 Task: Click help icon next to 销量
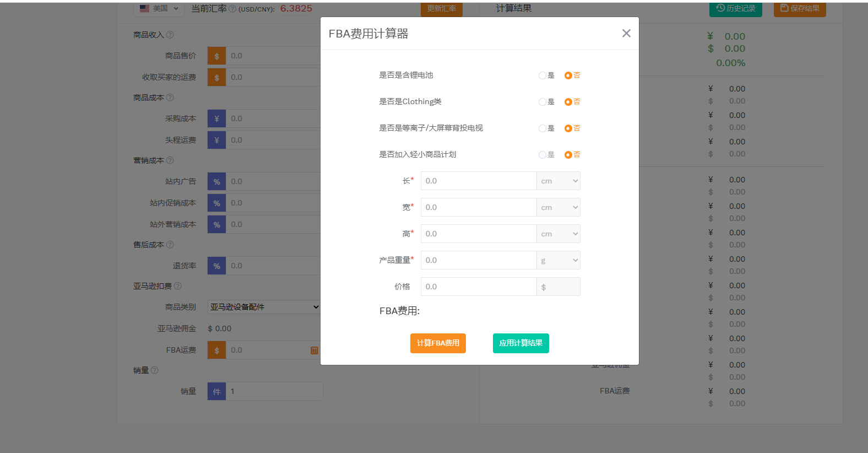155,370
